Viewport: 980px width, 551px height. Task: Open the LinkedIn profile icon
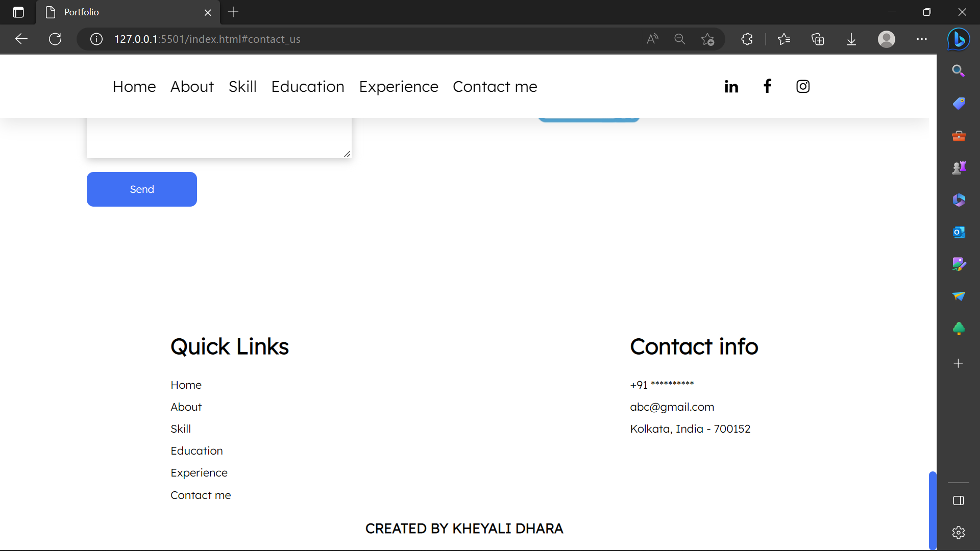coord(731,87)
